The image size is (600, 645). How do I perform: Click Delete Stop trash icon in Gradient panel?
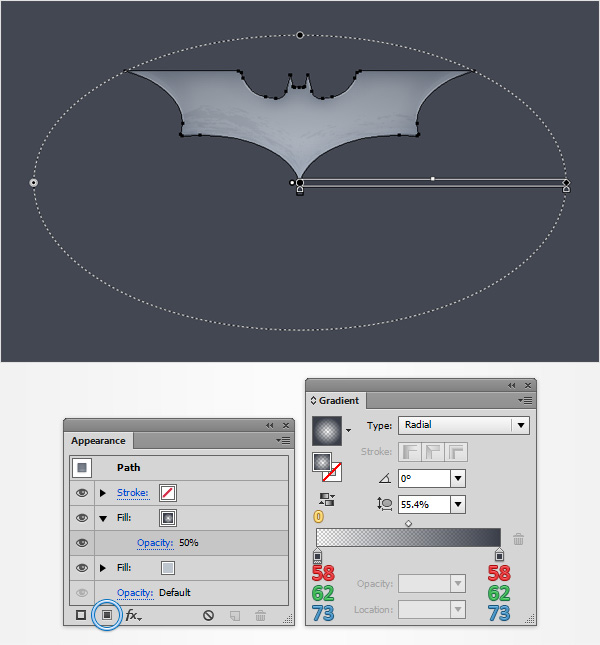pos(518,539)
